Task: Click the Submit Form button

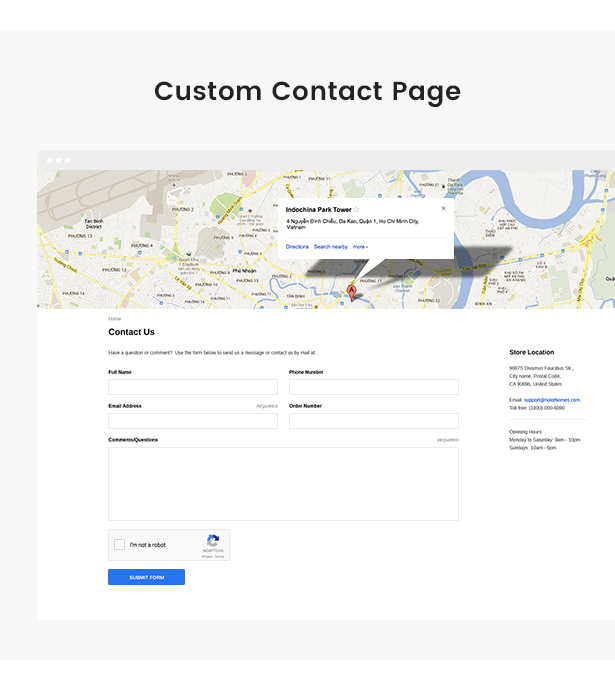Action: pyautogui.click(x=146, y=577)
